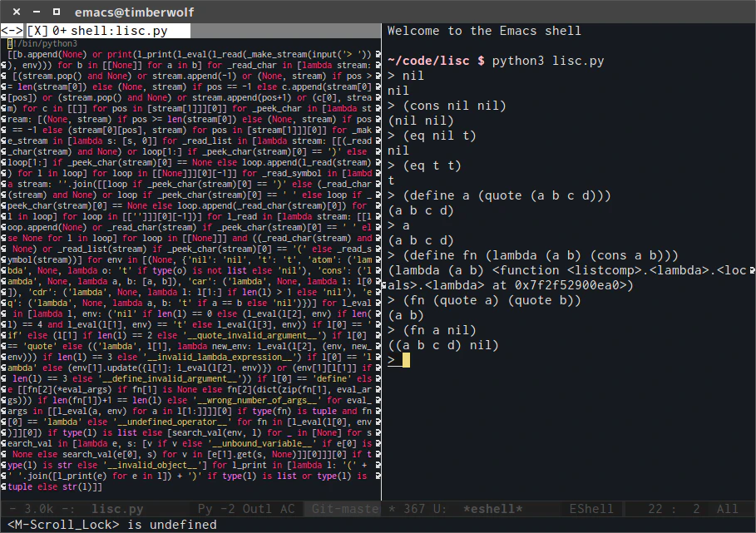Click the [X] close-tab button

tap(37, 31)
